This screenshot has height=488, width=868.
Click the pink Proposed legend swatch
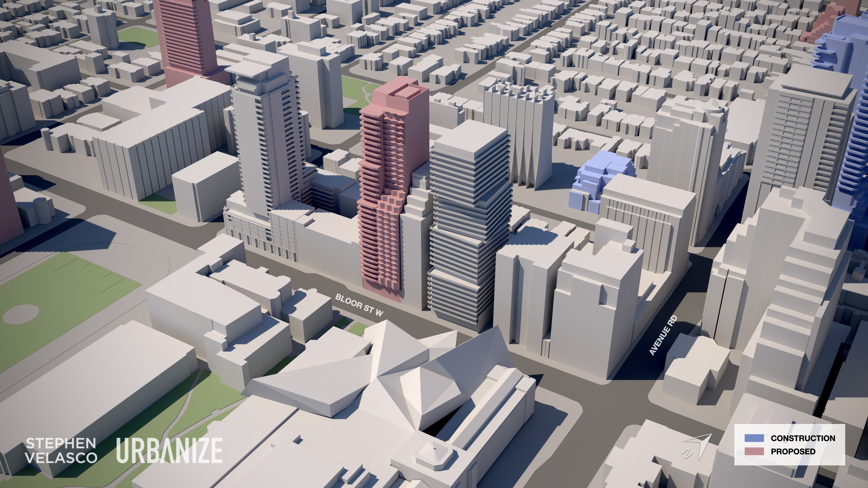tap(754, 452)
